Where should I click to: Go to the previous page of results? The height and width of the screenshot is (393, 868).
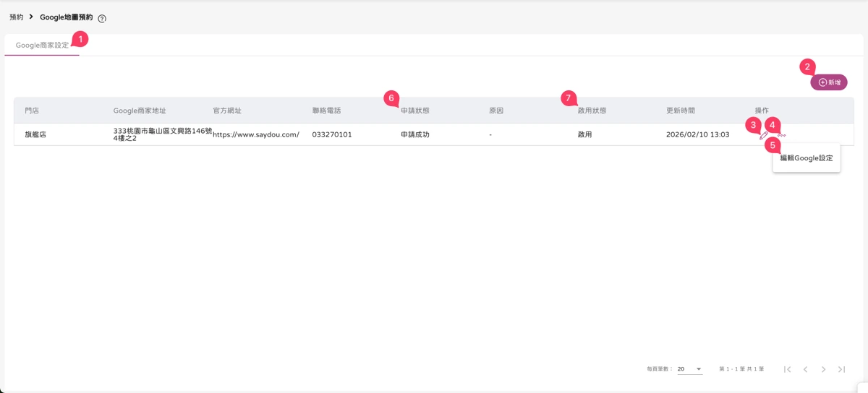click(x=805, y=369)
